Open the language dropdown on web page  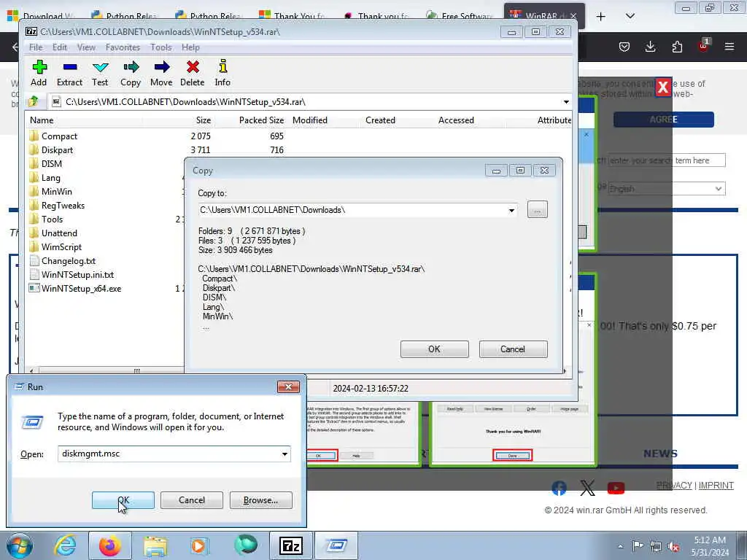pyautogui.click(x=667, y=189)
